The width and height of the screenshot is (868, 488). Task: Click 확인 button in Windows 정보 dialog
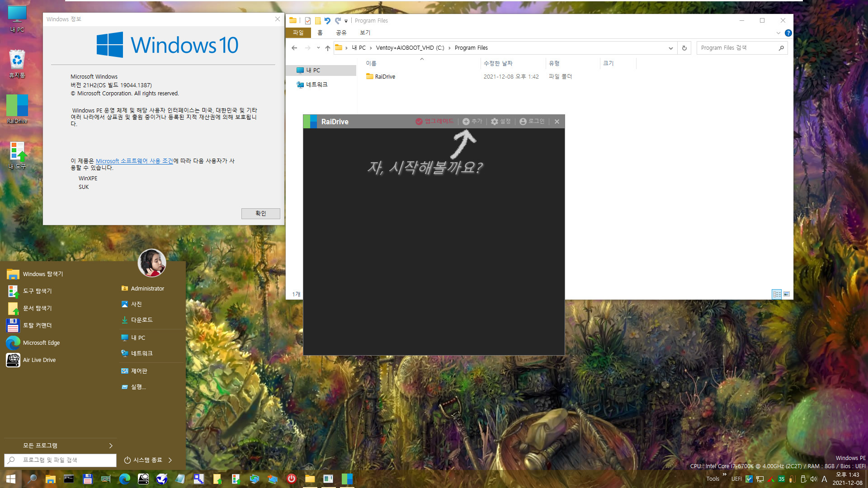coord(260,213)
